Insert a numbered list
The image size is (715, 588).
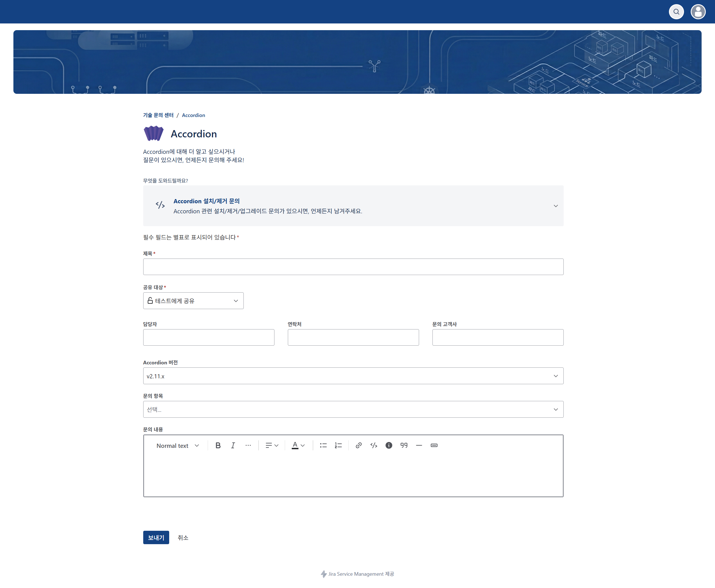pos(338,445)
